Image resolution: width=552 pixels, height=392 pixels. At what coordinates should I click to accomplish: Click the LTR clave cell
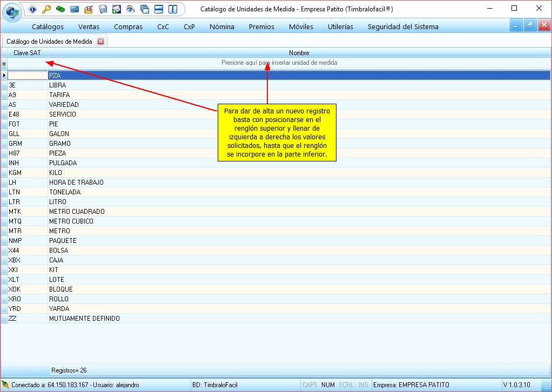coord(28,202)
